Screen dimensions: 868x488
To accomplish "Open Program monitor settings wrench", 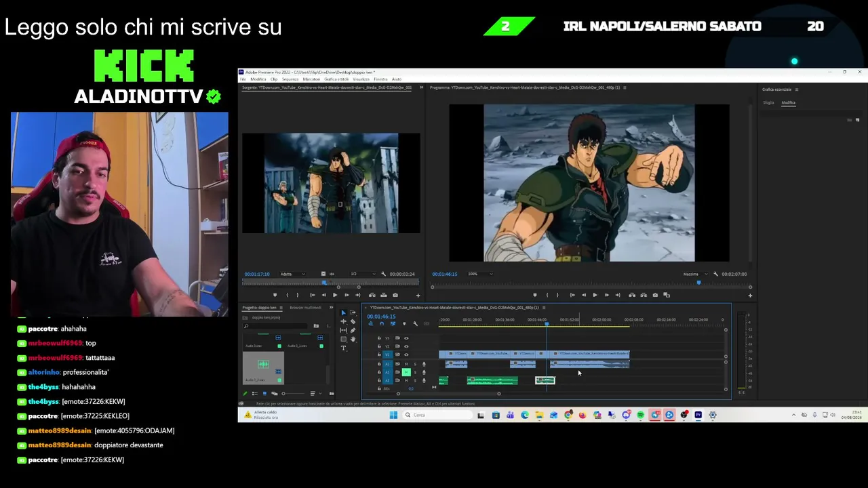I will pyautogui.click(x=715, y=274).
